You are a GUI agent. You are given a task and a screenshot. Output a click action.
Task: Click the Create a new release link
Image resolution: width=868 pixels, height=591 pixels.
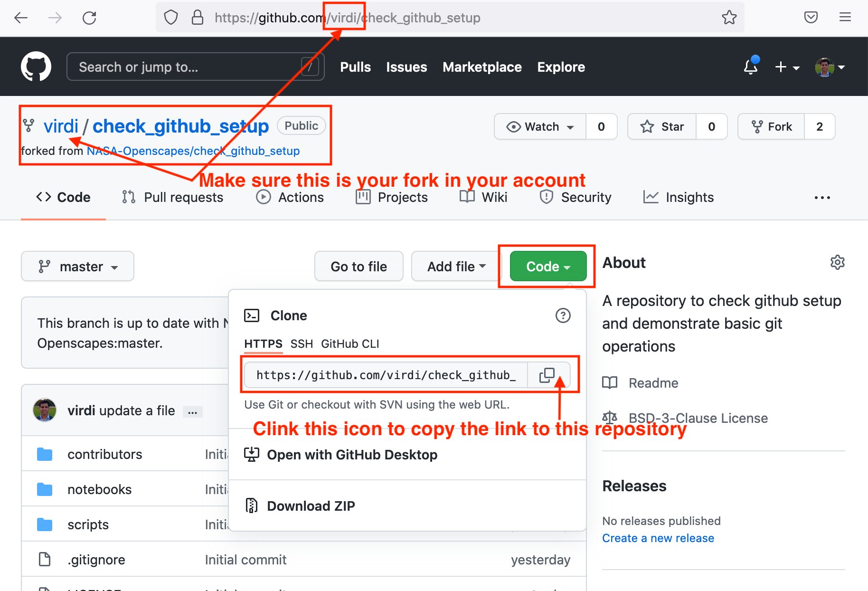click(x=658, y=538)
